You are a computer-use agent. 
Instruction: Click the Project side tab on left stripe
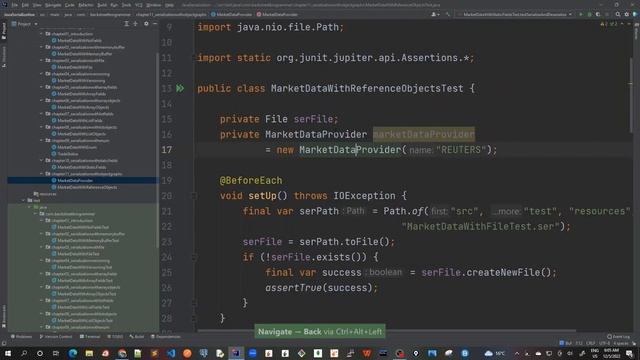tap(4, 31)
